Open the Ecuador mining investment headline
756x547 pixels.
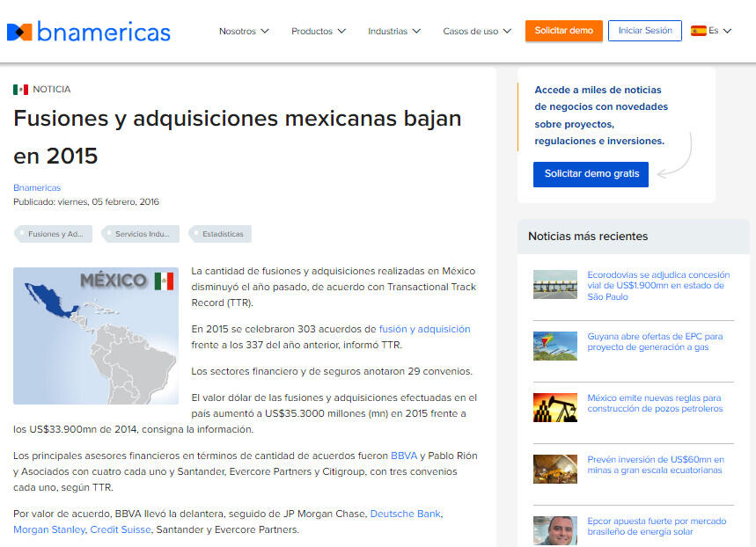[x=655, y=464]
